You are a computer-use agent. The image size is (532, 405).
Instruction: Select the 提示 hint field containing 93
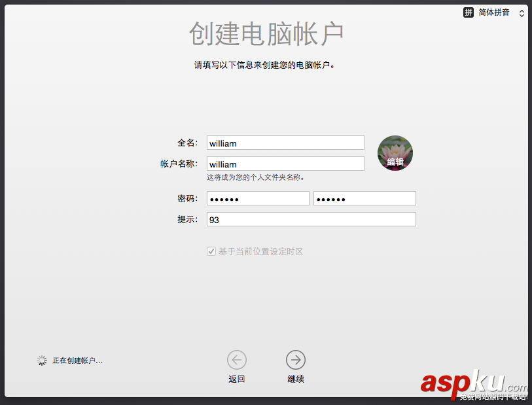pos(311,219)
